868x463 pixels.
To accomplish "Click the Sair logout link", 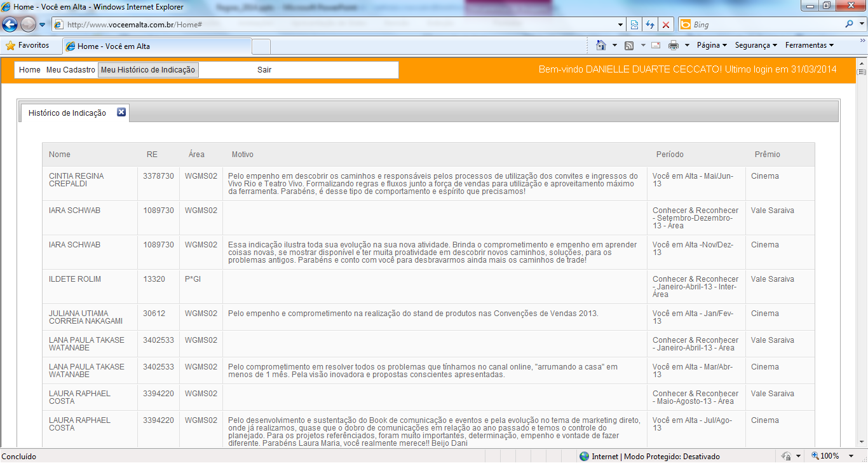I will click(x=264, y=70).
